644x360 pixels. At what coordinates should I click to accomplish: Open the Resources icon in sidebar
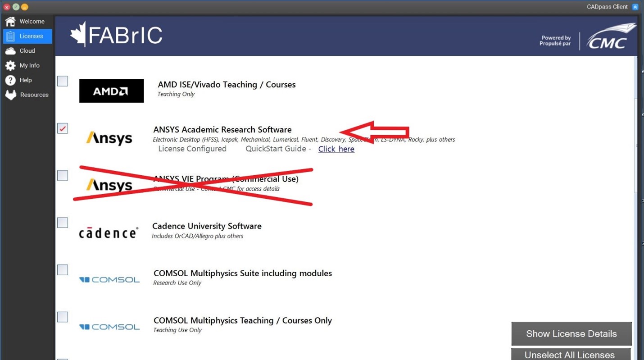11,95
